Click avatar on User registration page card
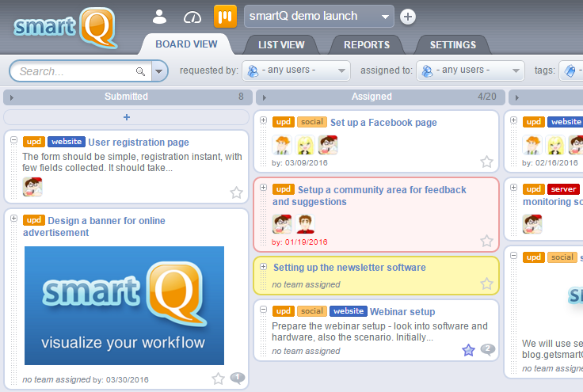This screenshot has width=583, height=392. [x=32, y=187]
